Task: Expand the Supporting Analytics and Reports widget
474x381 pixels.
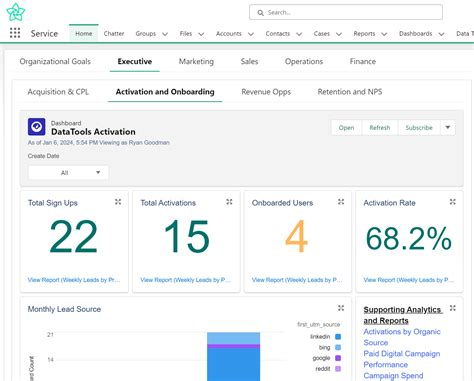Action: tap(453, 308)
